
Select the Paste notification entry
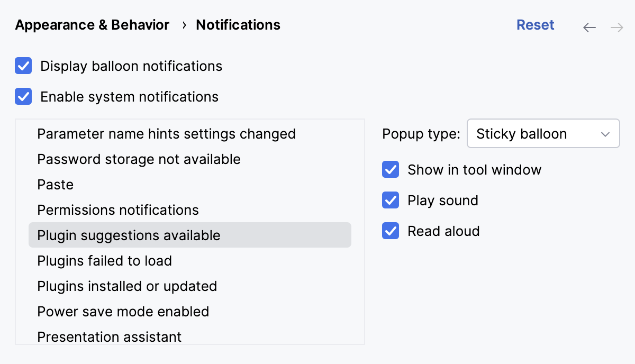pyautogui.click(x=55, y=184)
